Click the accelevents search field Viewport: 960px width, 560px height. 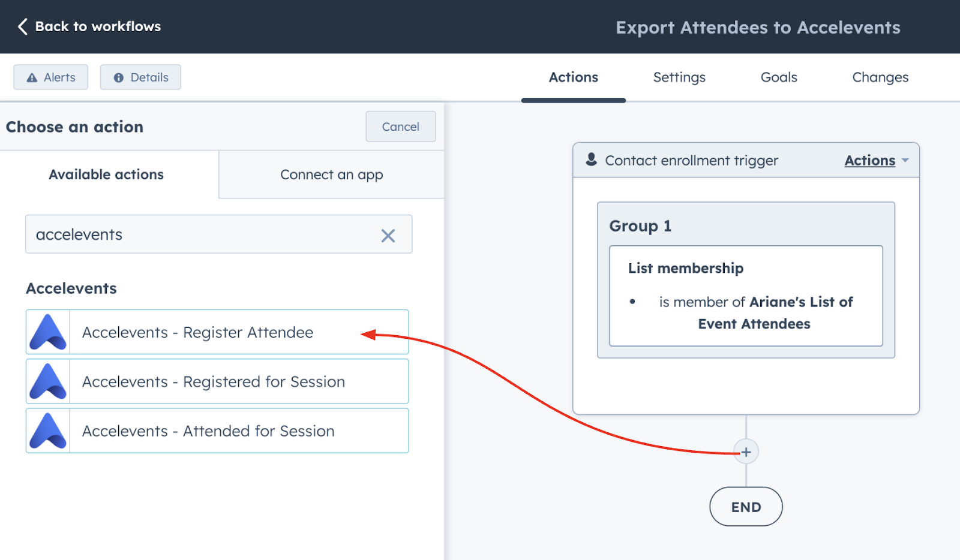pyautogui.click(x=218, y=234)
